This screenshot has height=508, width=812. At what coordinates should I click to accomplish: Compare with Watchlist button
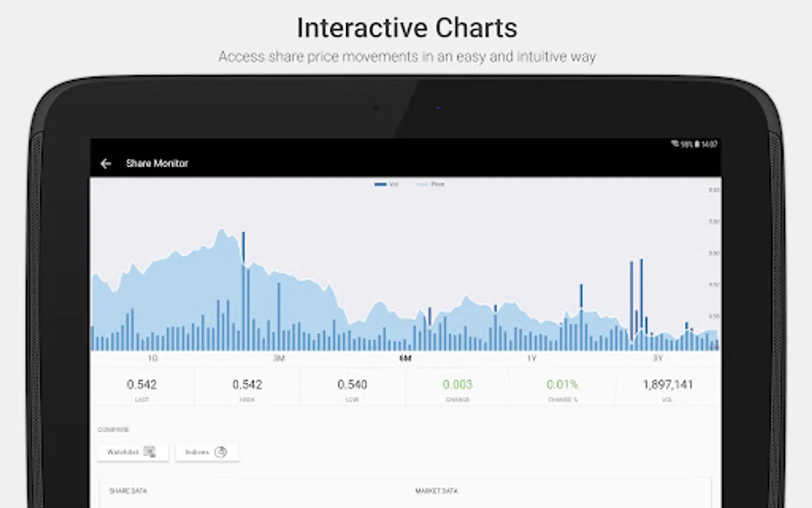coord(133,452)
